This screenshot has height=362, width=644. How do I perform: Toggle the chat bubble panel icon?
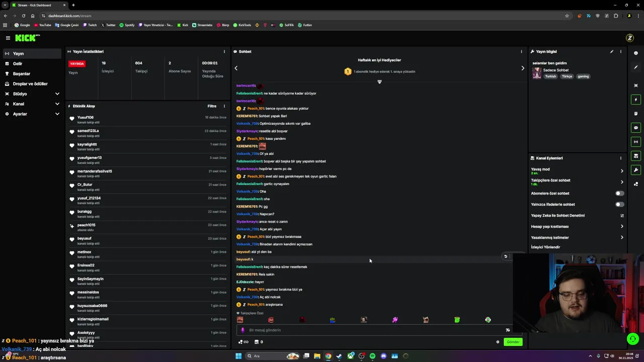tap(636, 128)
